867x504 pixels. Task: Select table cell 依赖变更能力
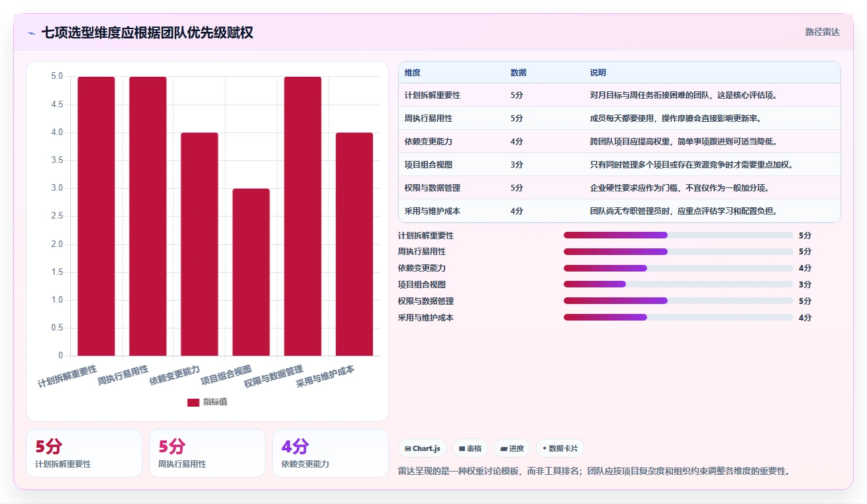click(x=429, y=142)
